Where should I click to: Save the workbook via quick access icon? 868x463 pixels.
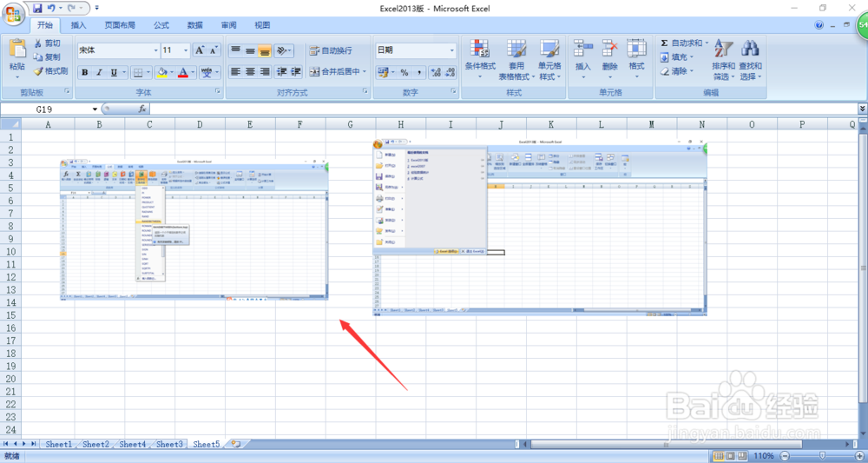37,9
